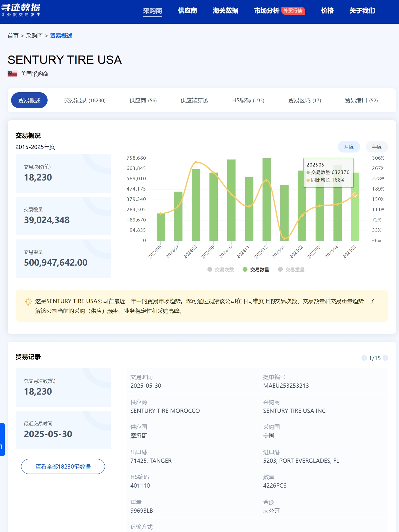Viewport: 399px width, 532px height.
Task: Switch chart to 年度 view
Action: (377, 147)
